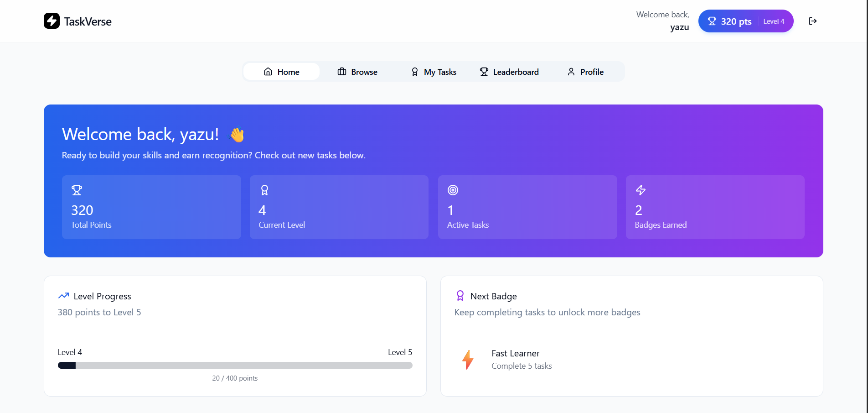Click the TaskVerse lightning bolt logo

[x=52, y=21]
